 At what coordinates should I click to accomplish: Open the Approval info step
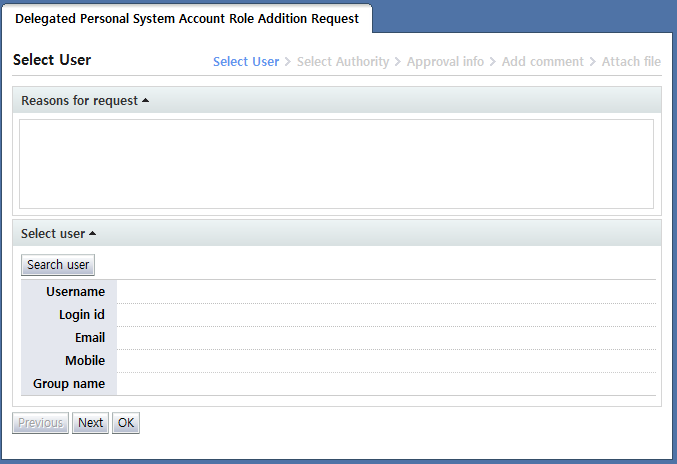click(445, 62)
